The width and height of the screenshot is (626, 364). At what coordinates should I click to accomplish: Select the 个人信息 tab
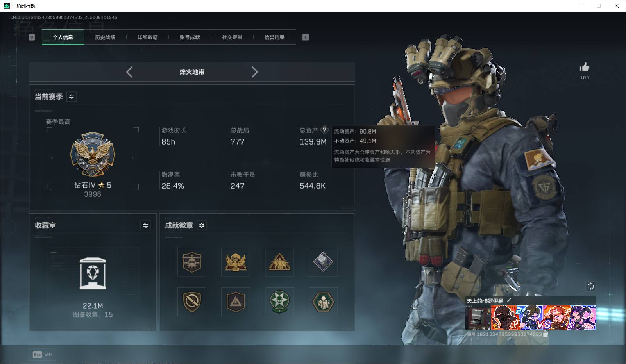(63, 37)
